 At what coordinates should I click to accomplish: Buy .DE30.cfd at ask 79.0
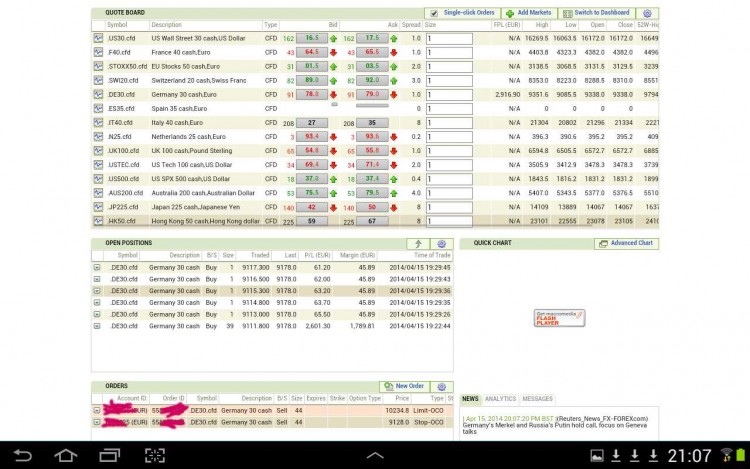tap(372, 94)
